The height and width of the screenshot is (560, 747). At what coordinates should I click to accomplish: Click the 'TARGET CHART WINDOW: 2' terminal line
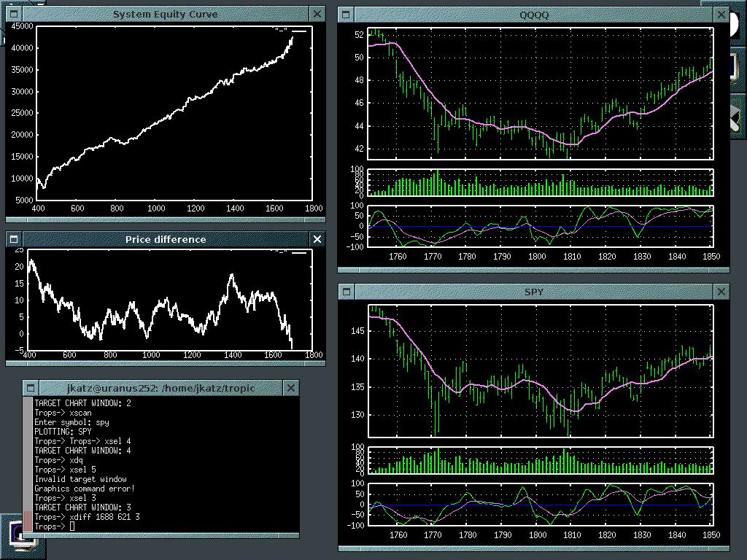coord(83,403)
